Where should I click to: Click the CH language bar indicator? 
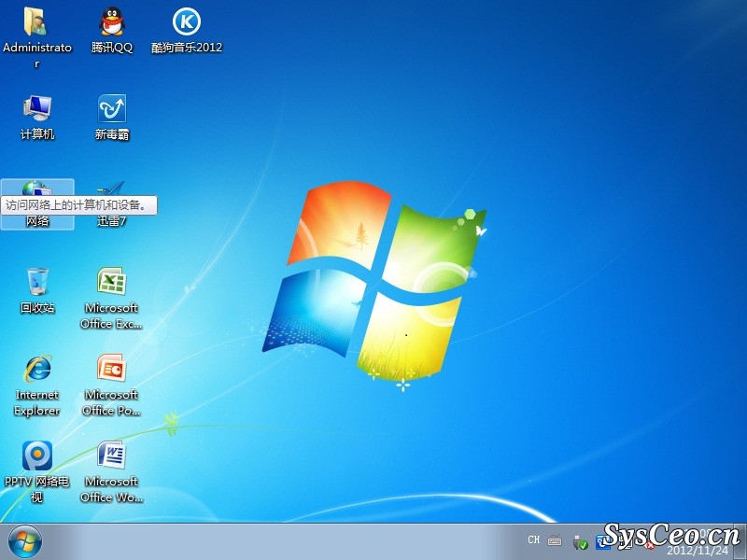[x=533, y=540]
